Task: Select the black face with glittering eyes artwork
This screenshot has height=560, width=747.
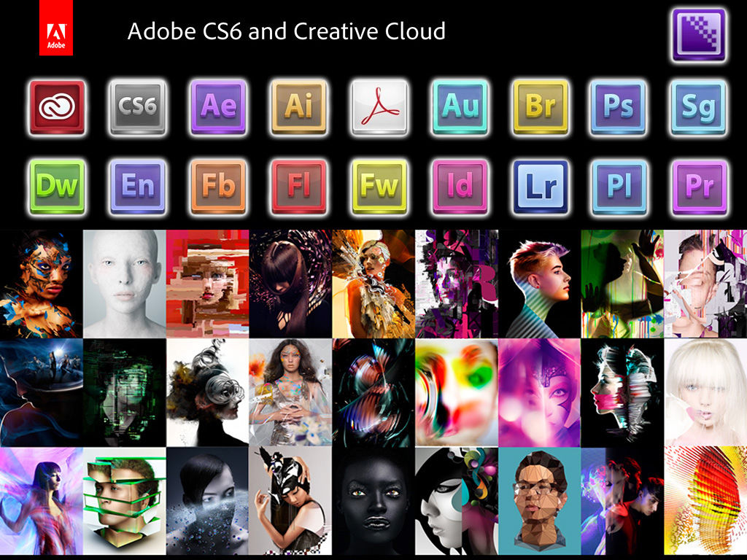Action: pos(373,501)
